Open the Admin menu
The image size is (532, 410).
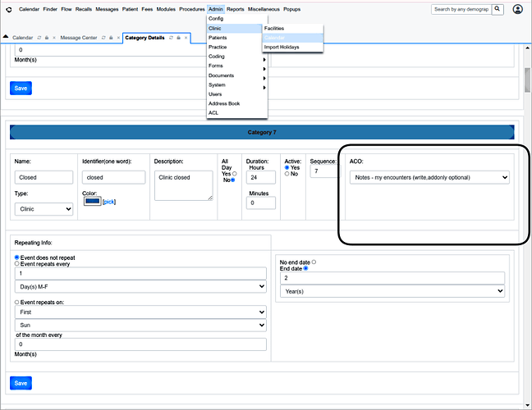tap(215, 9)
